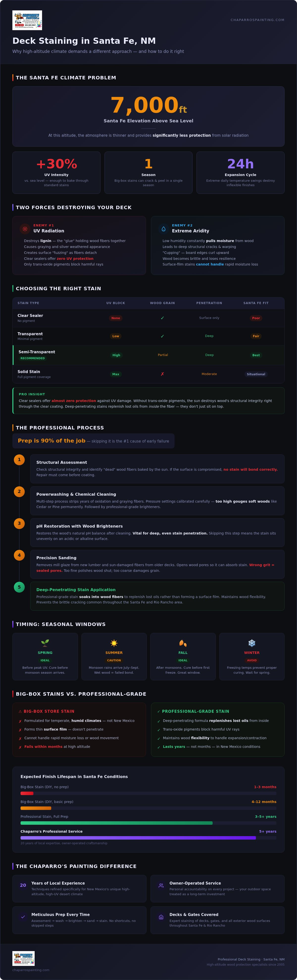
Task: Click the Summer sun icon
Action: coord(114,643)
